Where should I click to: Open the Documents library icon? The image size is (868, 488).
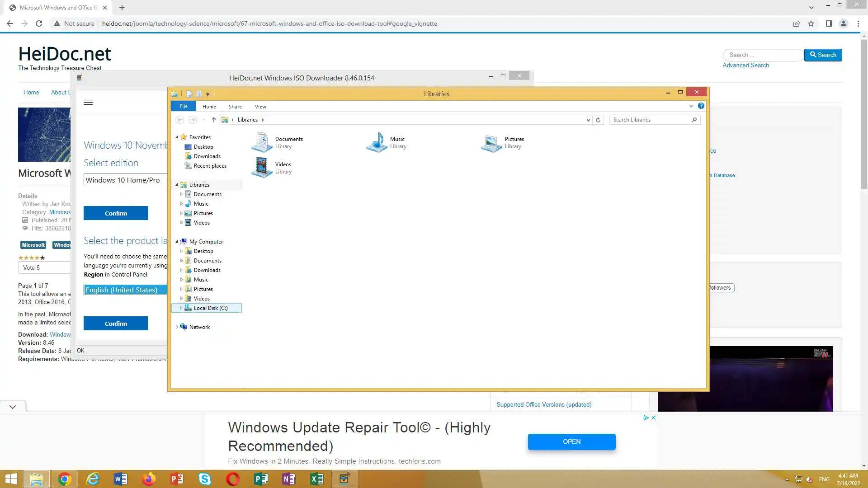[262, 142]
